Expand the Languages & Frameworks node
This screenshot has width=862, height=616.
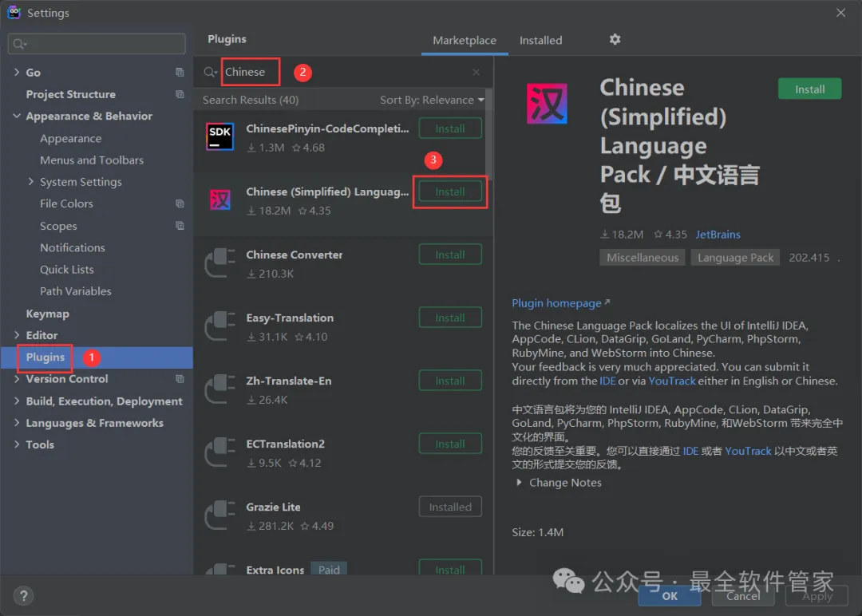tap(17, 423)
